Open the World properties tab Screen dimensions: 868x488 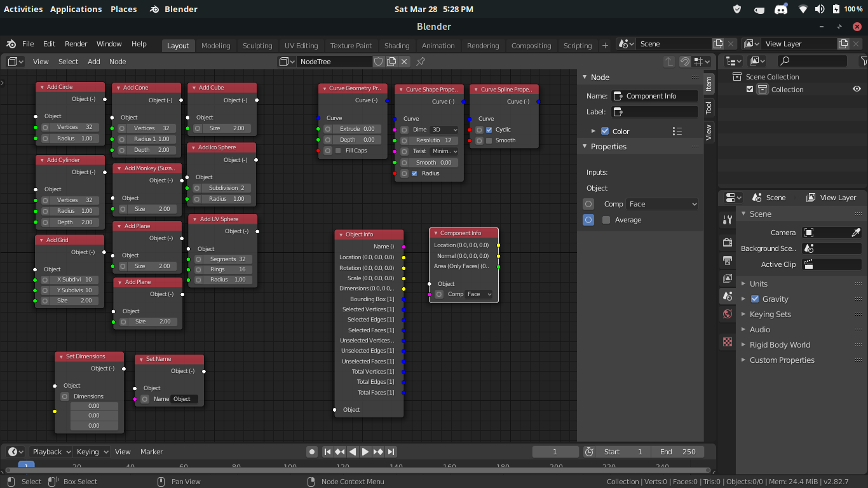coord(728,314)
